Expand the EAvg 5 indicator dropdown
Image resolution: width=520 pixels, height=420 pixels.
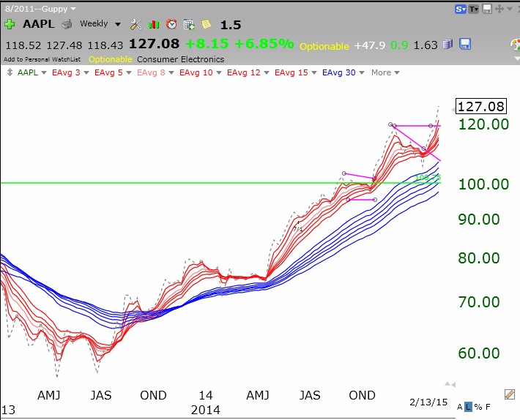point(129,72)
